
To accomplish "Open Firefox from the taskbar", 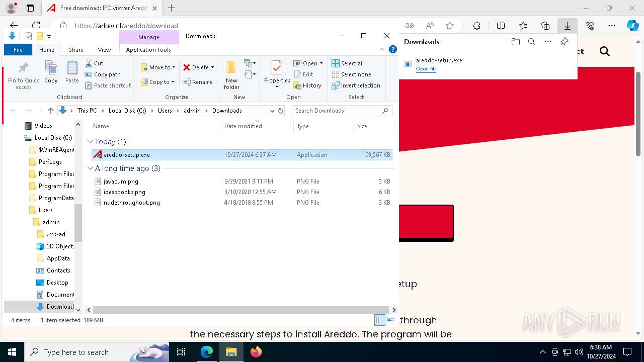I will point(256,352).
